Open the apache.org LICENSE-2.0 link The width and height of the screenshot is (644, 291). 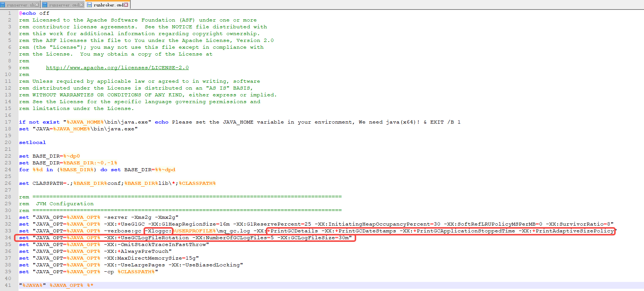[117, 68]
